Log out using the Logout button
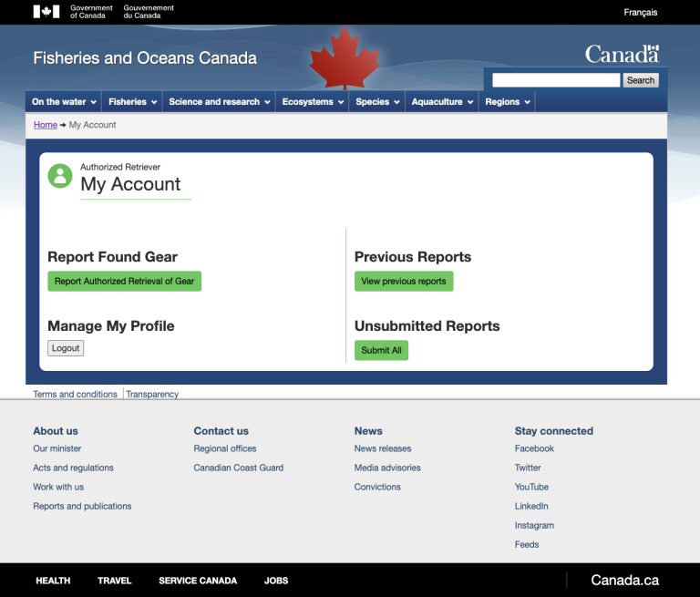Image resolution: width=700 pixels, height=597 pixels. pyautogui.click(x=66, y=348)
